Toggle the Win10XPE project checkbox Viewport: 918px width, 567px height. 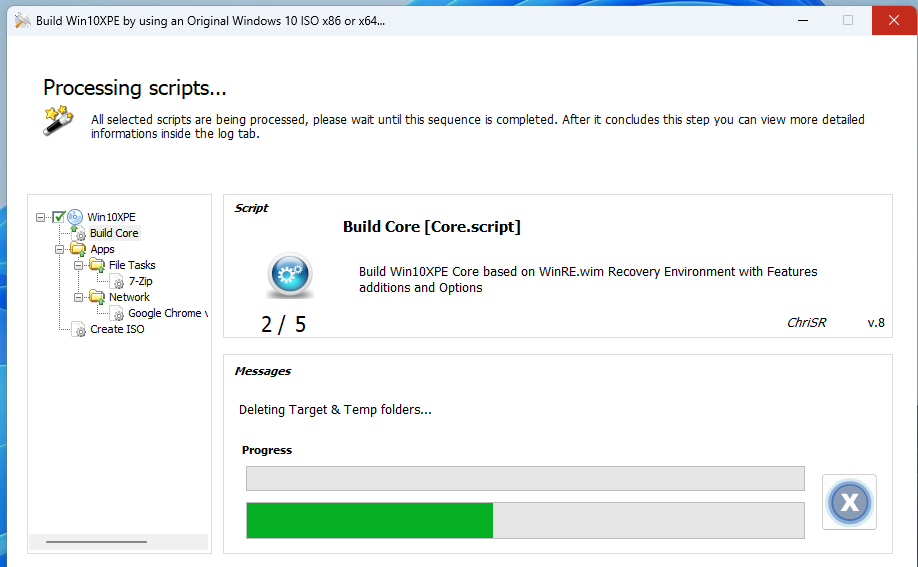pyautogui.click(x=59, y=217)
